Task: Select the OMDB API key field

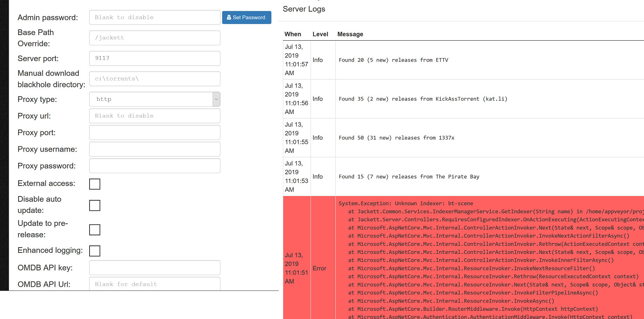Action: (x=155, y=267)
